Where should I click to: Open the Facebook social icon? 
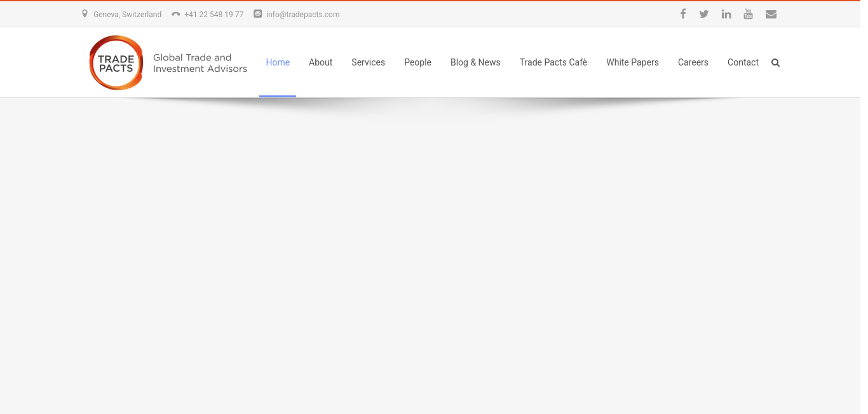pos(683,14)
